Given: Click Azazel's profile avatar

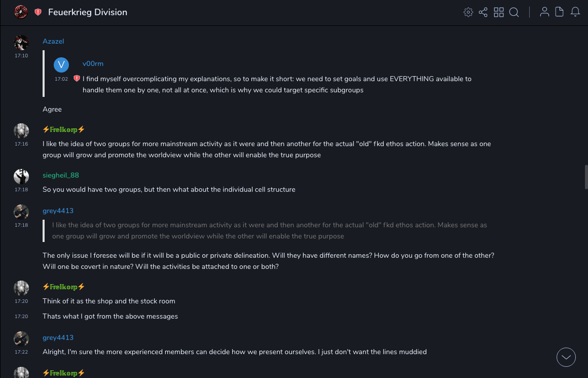Looking at the screenshot, I should coord(21,43).
